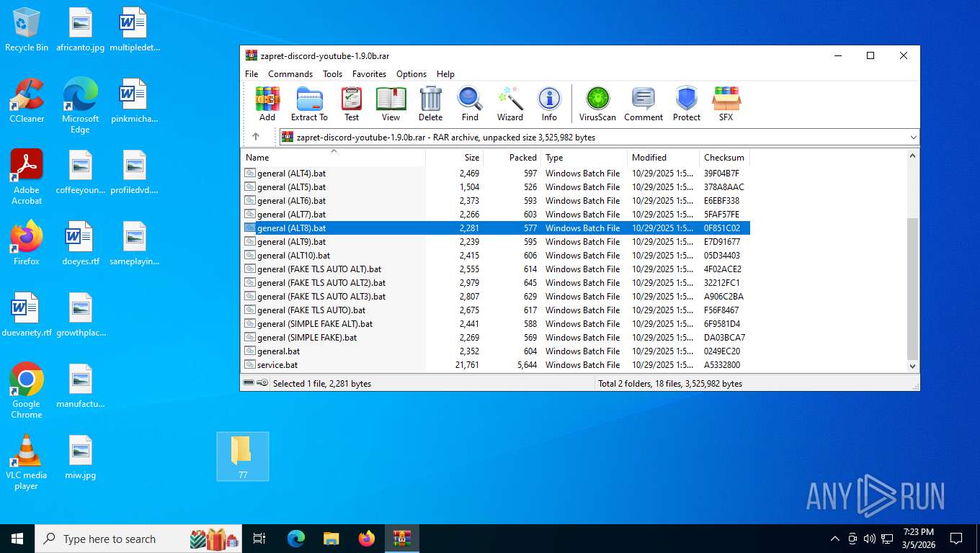The height and width of the screenshot is (553, 980).
Task: Show archive Info icon
Action: tap(549, 104)
